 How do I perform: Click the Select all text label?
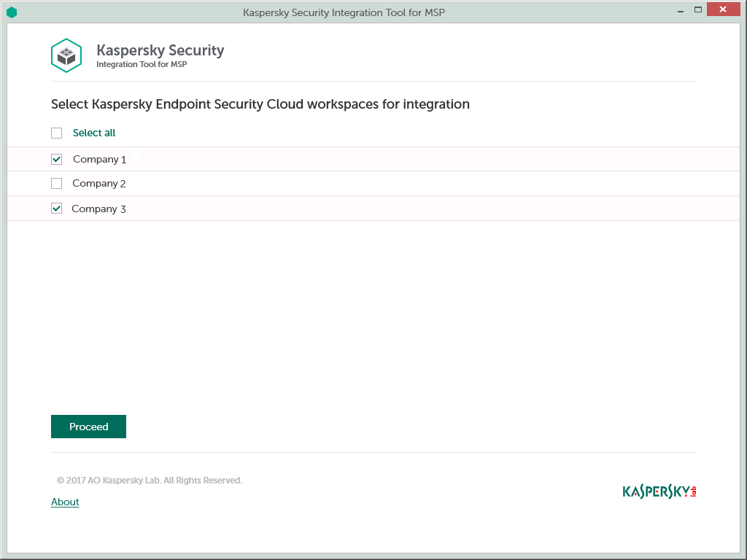coord(94,133)
